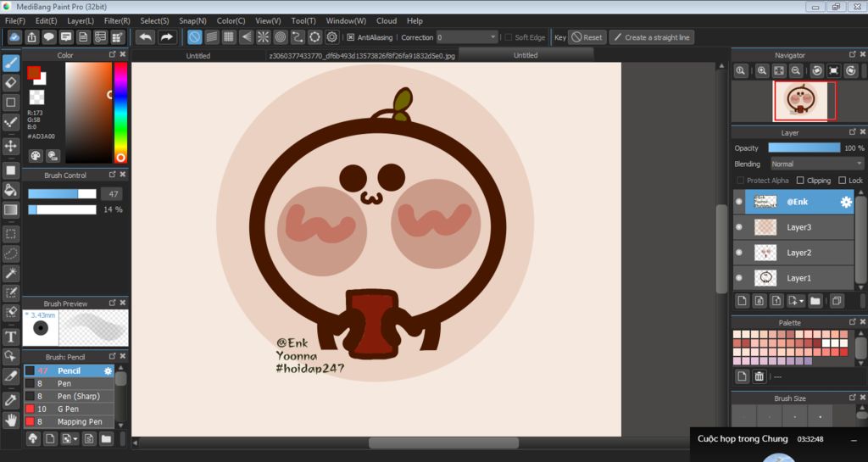
Task: Open the @Enk layer settings gear
Action: tap(846, 202)
